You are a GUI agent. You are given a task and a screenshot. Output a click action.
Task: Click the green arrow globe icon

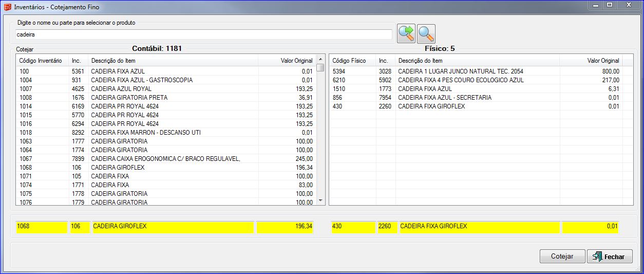pyautogui.click(x=406, y=34)
